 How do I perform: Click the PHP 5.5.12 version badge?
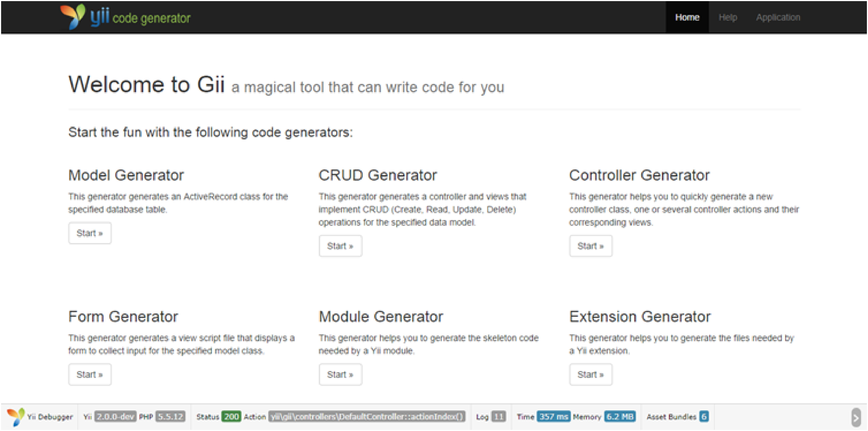coord(170,417)
